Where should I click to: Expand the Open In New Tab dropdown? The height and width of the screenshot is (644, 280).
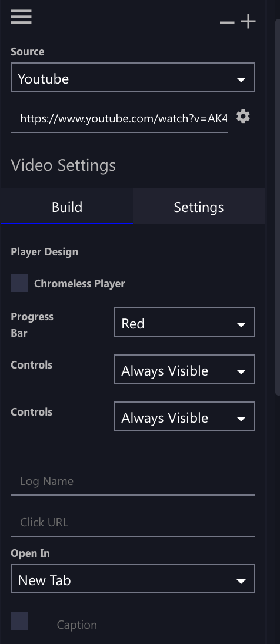tap(132, 579)
